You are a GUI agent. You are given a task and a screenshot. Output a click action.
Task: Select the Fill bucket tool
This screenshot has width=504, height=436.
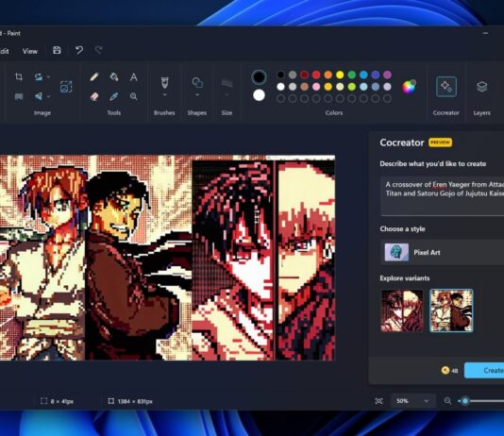coord(114,76)
